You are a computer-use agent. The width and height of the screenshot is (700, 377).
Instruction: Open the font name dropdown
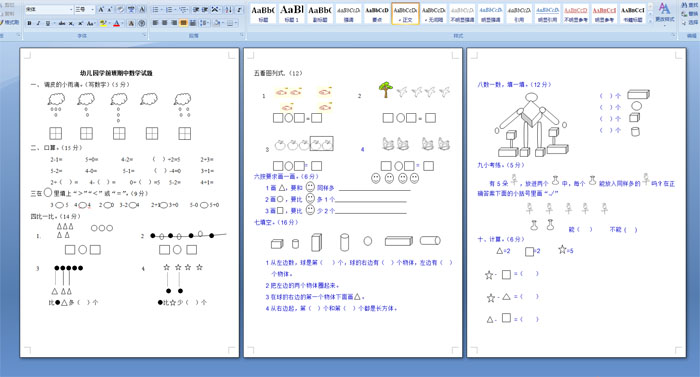tap(71, 9)
